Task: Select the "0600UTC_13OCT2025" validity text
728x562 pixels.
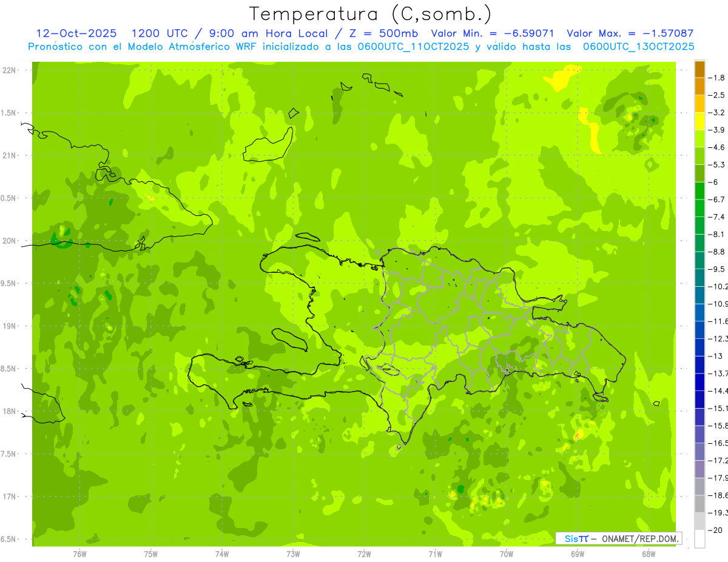Action: coord(639,46)
